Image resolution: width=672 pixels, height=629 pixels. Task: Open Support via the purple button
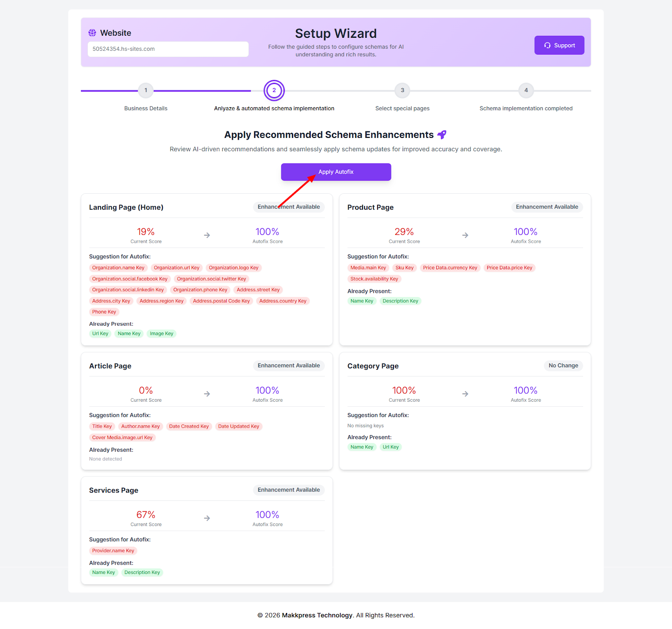click(x=559, y=45)
